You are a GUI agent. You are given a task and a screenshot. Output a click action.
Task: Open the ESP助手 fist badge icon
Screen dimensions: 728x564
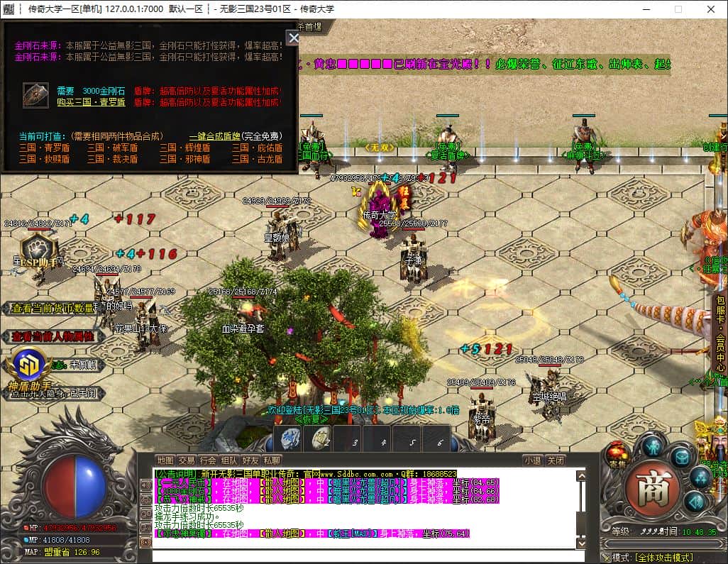(40, 251)
